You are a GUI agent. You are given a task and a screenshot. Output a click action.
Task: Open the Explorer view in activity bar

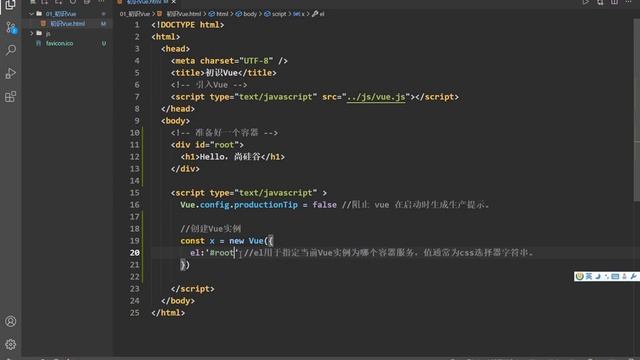[x=11, y=5]
